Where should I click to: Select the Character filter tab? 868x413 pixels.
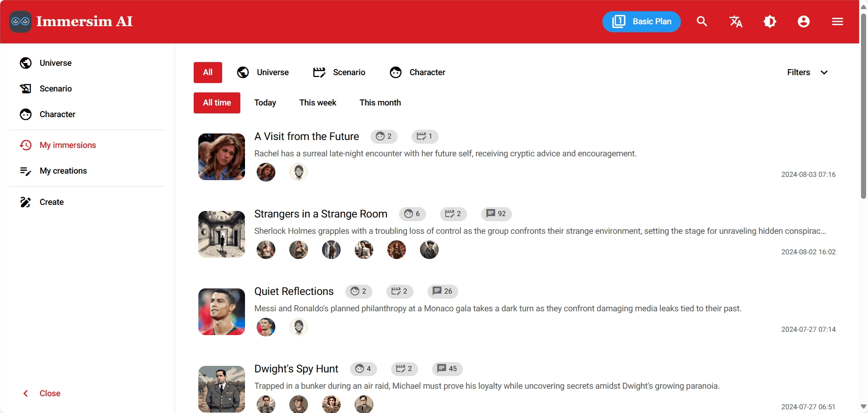point(417,72)
